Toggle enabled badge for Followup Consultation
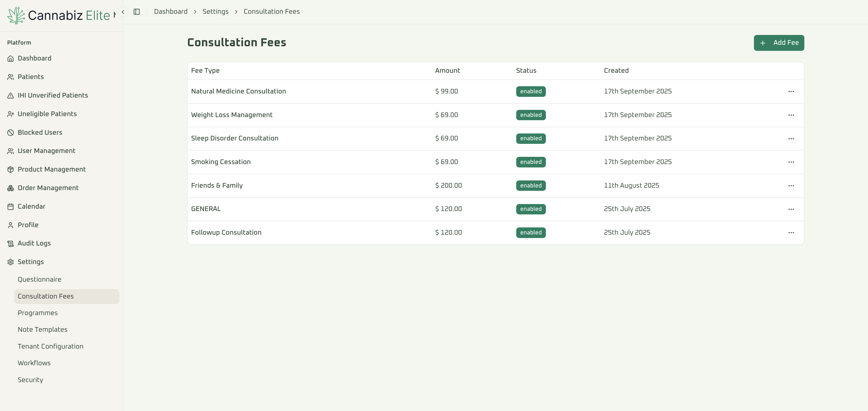The width and height of the screenshot is (868, 411). [x=531, y=232]
